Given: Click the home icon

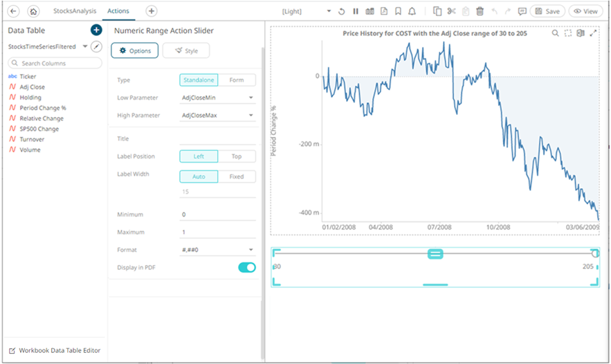Looking at the screenshot, I should pos(33,12).
